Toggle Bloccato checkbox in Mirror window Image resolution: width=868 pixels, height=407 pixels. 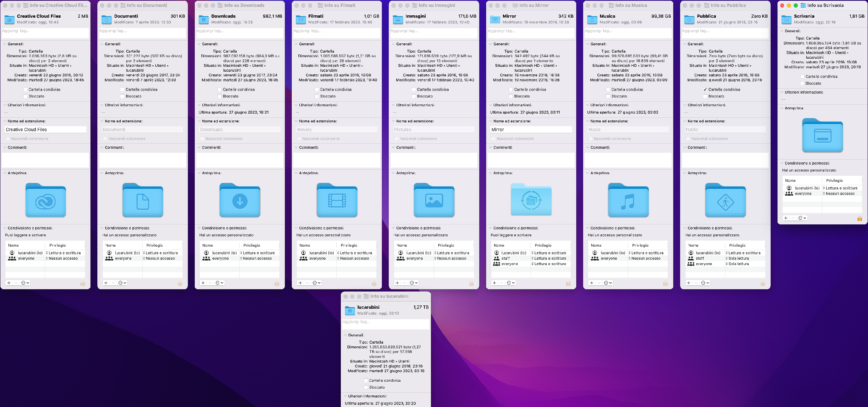[x=511, y=96]
